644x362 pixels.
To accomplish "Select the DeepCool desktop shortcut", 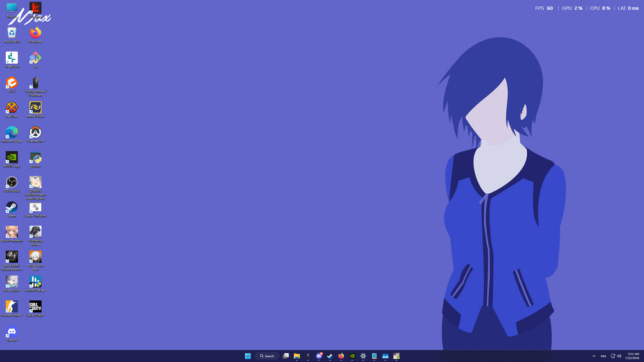I will (12, 60).
